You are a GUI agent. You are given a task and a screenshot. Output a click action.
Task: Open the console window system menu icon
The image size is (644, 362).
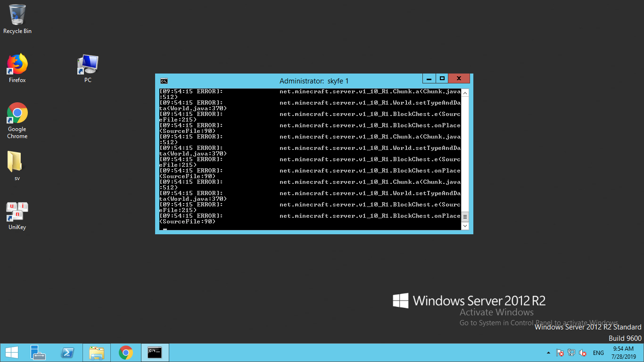coord(164,81)
